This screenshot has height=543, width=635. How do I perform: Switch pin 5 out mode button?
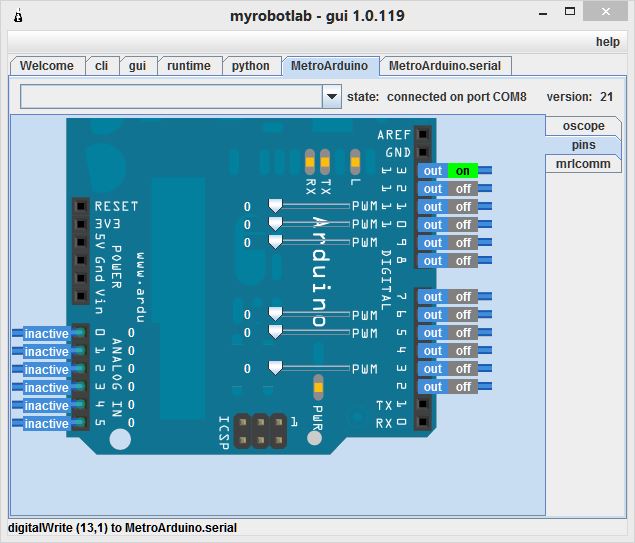coord(433,333)
